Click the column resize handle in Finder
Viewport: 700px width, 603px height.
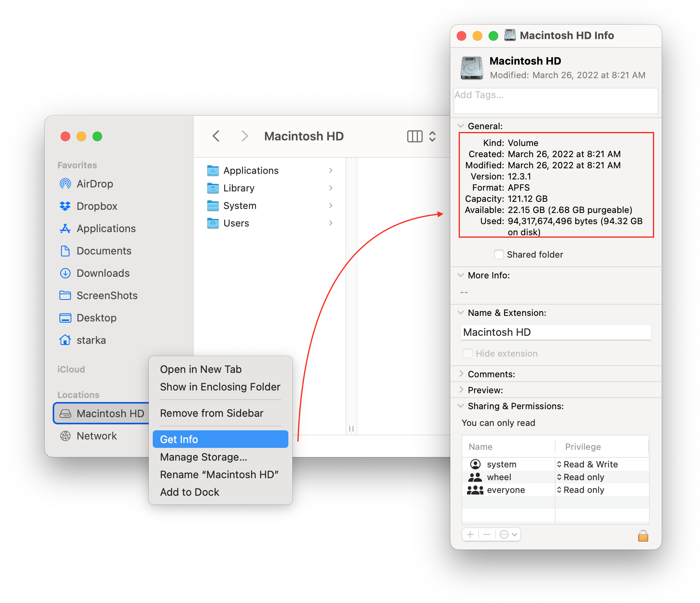coord(351,429)
